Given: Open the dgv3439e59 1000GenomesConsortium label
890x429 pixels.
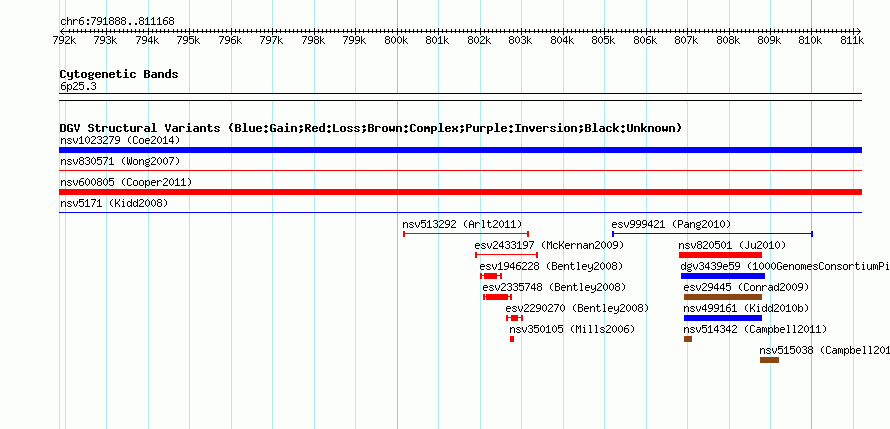Looking at the screenshot, I should 785,266.
